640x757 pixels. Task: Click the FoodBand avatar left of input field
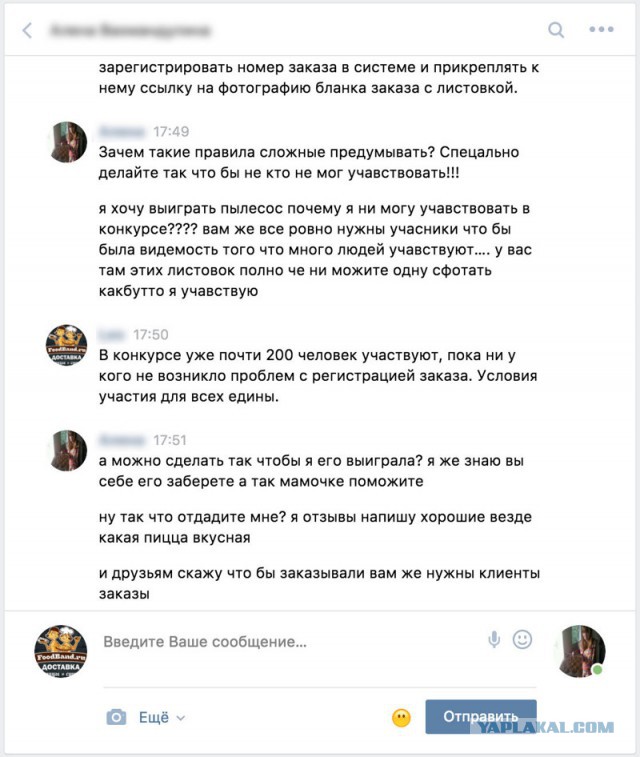61,651
